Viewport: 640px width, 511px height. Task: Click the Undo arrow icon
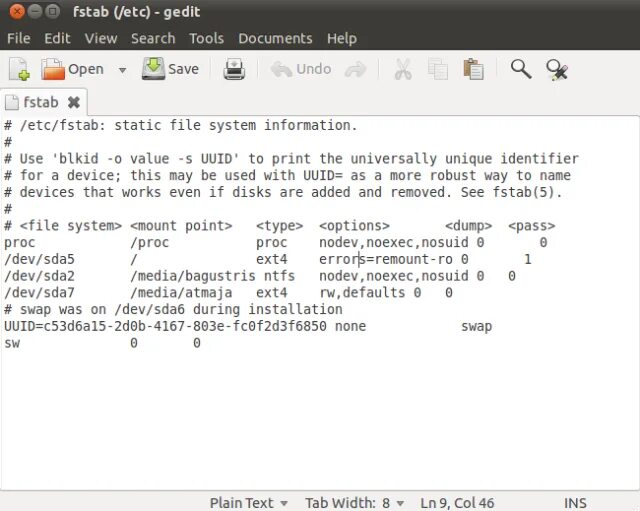click(282, 69)
